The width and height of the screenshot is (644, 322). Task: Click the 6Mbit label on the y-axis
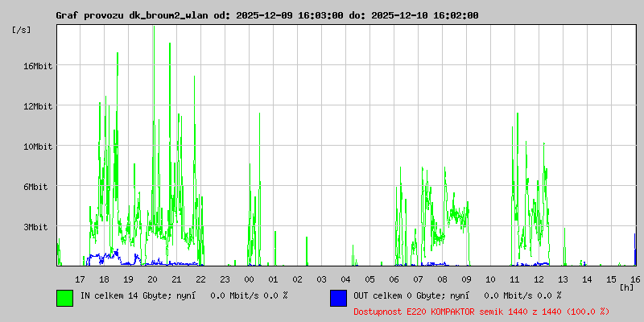click(x=36, y=187)
